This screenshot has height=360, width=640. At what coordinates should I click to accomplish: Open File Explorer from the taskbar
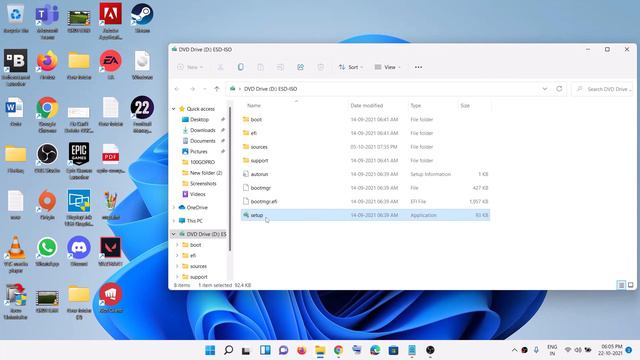320,350
